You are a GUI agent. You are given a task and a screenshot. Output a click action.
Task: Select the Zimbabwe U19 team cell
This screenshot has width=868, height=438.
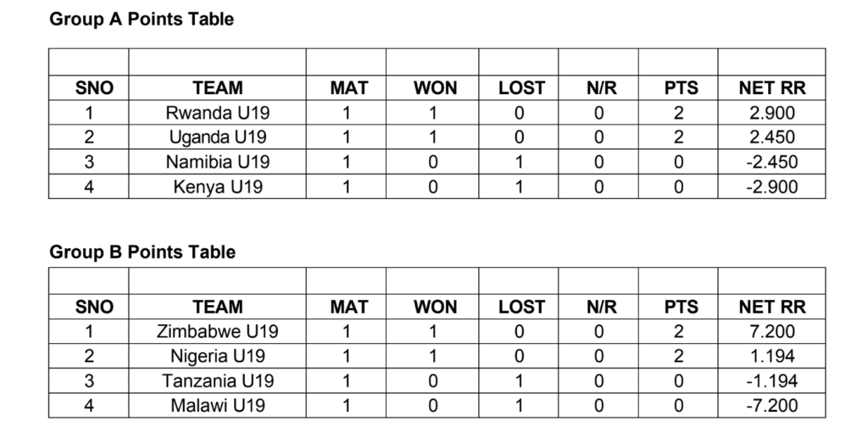pos(218,331)
